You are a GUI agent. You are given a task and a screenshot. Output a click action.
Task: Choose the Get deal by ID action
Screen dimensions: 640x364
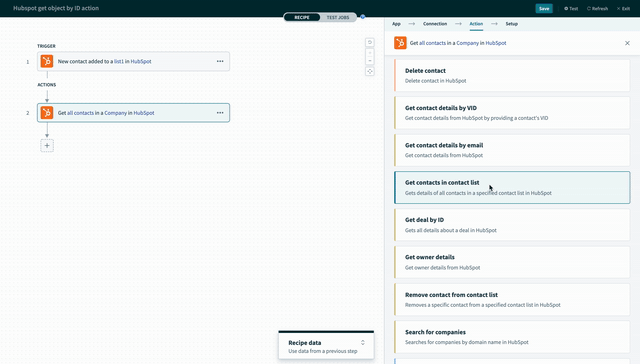point(512,225)
